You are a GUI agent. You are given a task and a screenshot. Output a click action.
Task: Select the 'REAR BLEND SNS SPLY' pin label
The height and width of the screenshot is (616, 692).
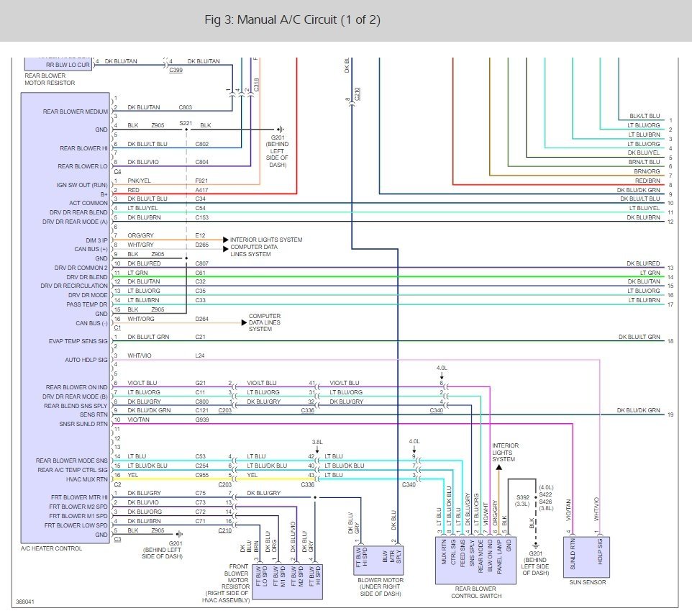75,406
